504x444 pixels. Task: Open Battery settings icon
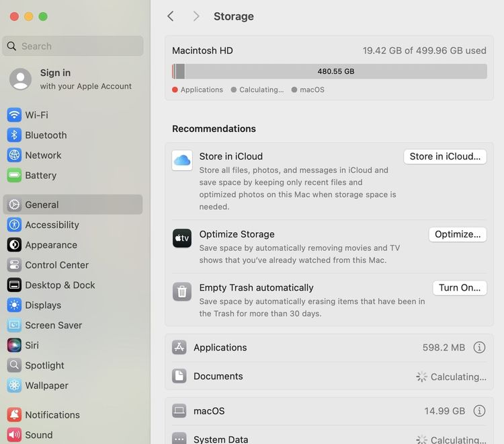pos(14,175)
